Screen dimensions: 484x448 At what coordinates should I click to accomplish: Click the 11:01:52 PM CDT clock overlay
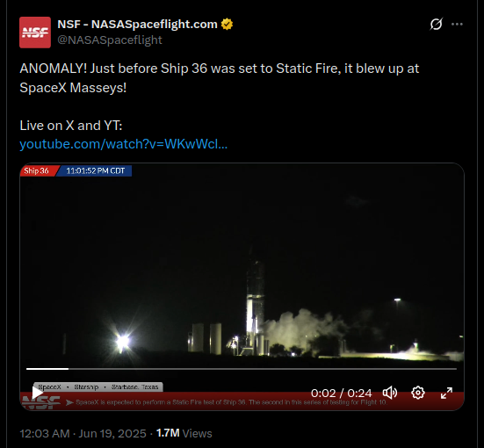(96, 170)
